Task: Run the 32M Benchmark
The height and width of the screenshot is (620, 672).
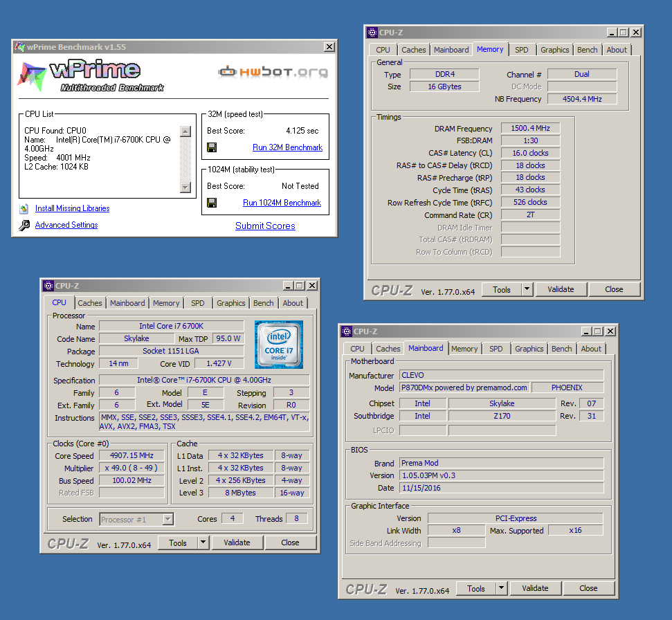Action: 287,147
